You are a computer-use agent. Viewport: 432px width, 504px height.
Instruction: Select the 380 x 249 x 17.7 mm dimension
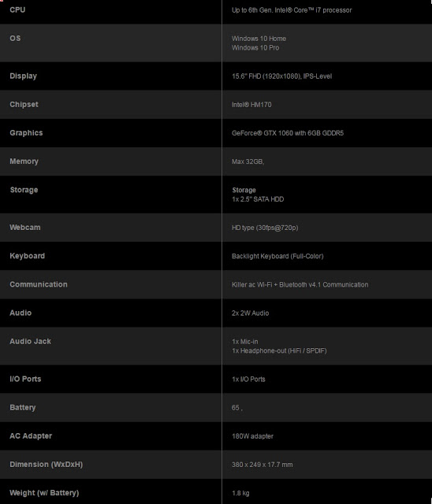[263, 465]
